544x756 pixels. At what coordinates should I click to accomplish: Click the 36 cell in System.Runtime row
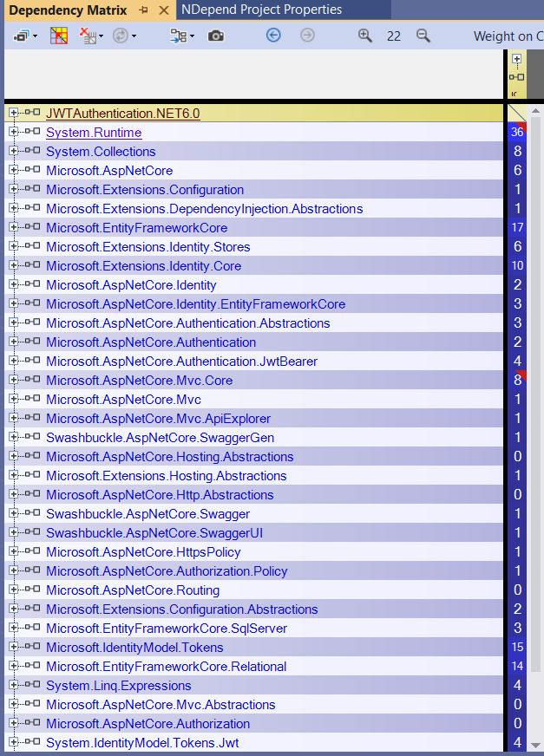coord(517,132)
